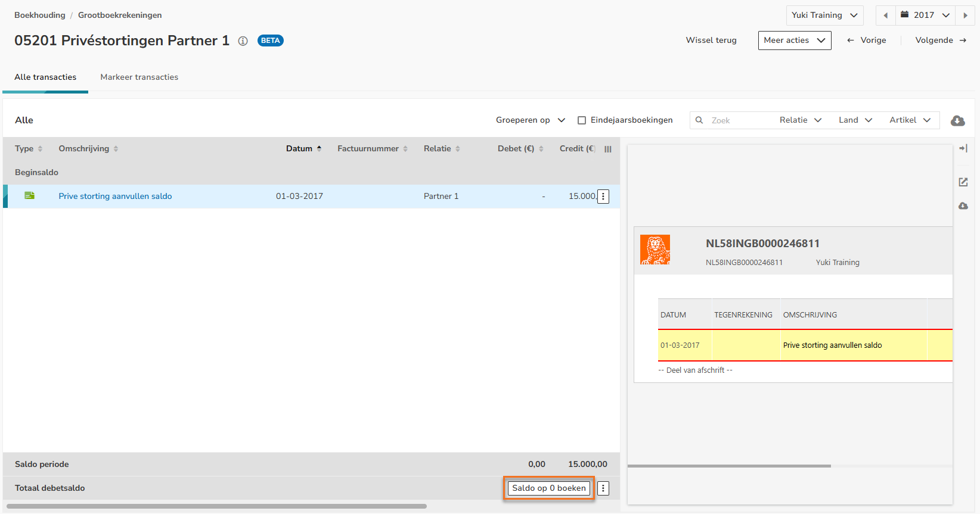This screenshot has height=514, width=980.
Task: Open the Relatie filter dropdown
Action: 801,120
